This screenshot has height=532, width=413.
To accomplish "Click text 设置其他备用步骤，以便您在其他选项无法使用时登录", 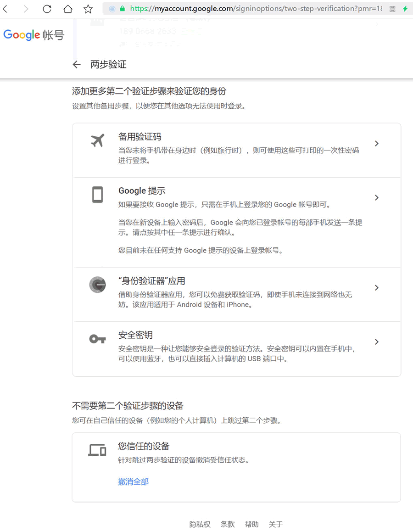I will click(x=159, y=106).
